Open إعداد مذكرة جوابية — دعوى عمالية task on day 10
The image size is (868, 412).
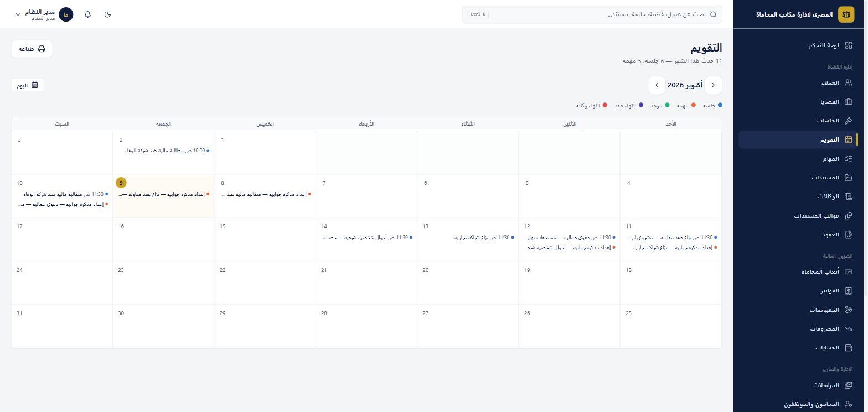[62, 204]
